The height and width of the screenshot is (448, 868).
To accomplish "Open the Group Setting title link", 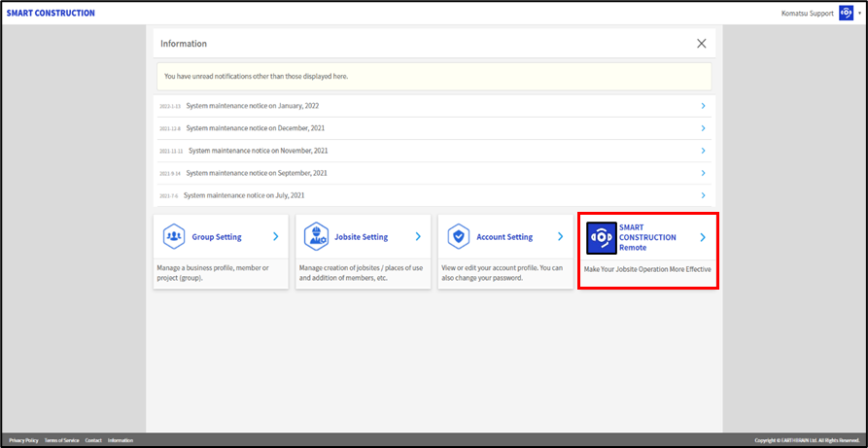I will pyautogui.click(x=217, y=237).
